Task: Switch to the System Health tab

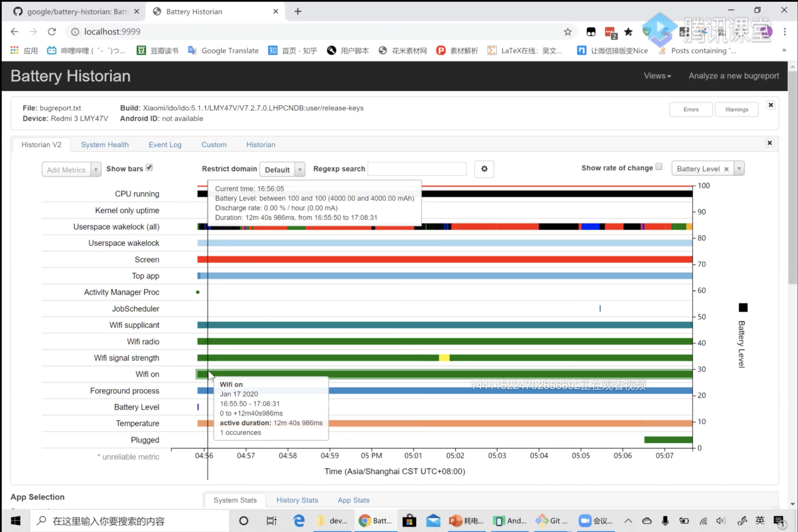Action: pyautogui.click(x=105, y=145)
